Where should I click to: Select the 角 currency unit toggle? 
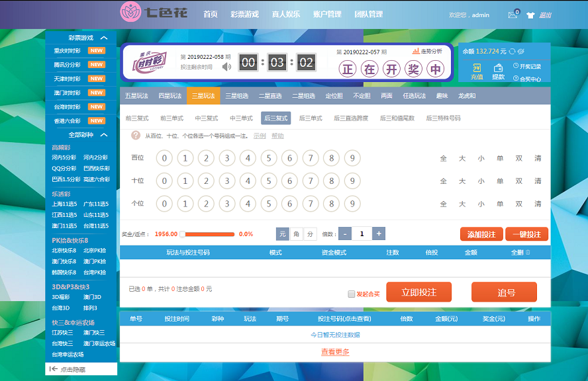(296, 233)
